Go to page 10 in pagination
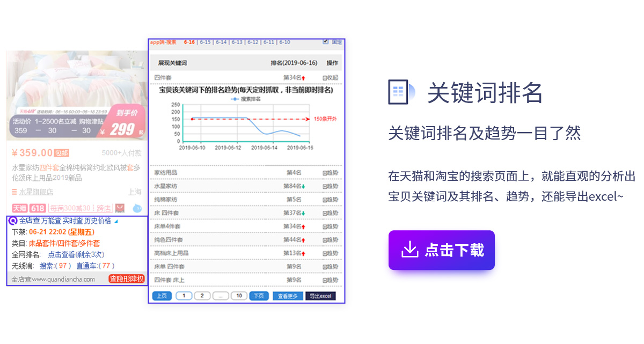The width and height of the screenshot is (644, 344). coord(239,296)
